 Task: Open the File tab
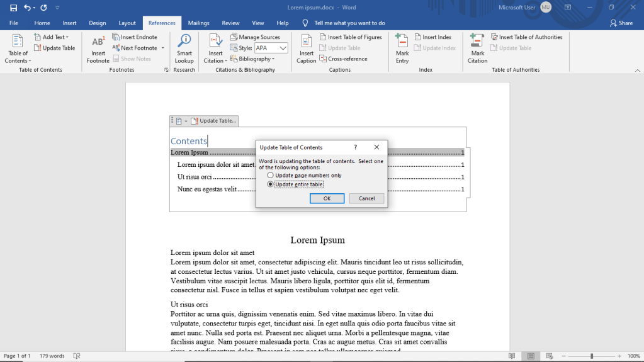click(14, 23)
